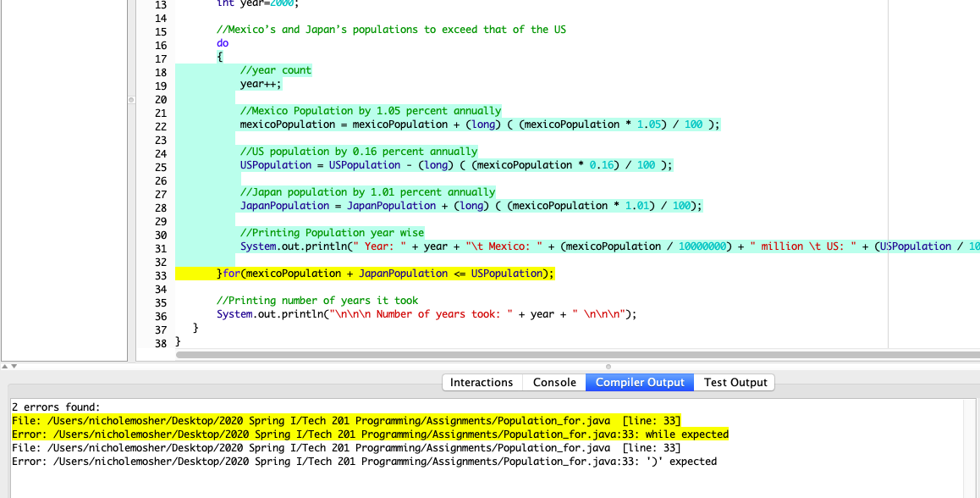Click line number 20 in the gutter
980x498 pixels.
pos(161,99)
